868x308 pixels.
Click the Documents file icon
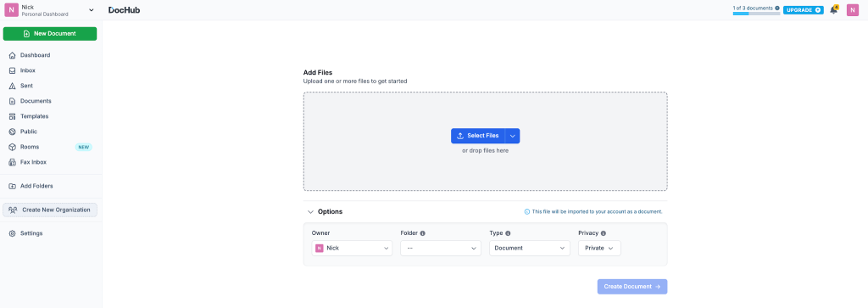[x=12, y=101]
